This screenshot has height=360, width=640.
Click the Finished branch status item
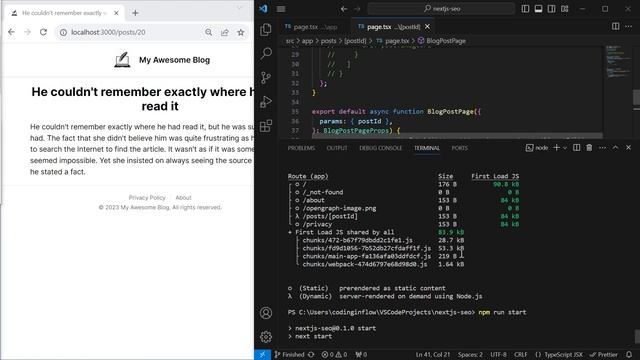[289, 355]
